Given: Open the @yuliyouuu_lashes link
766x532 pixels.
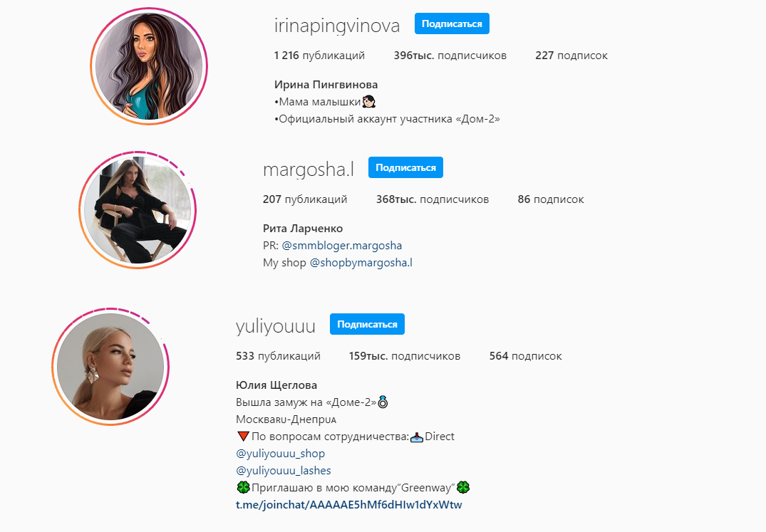Looking at the screenshot, I should 284,471.
